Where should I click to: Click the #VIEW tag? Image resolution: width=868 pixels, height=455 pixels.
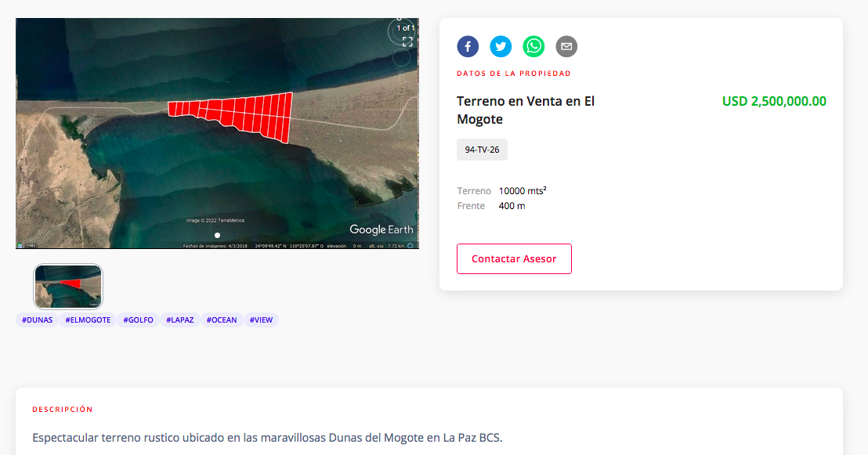[261, 320]
